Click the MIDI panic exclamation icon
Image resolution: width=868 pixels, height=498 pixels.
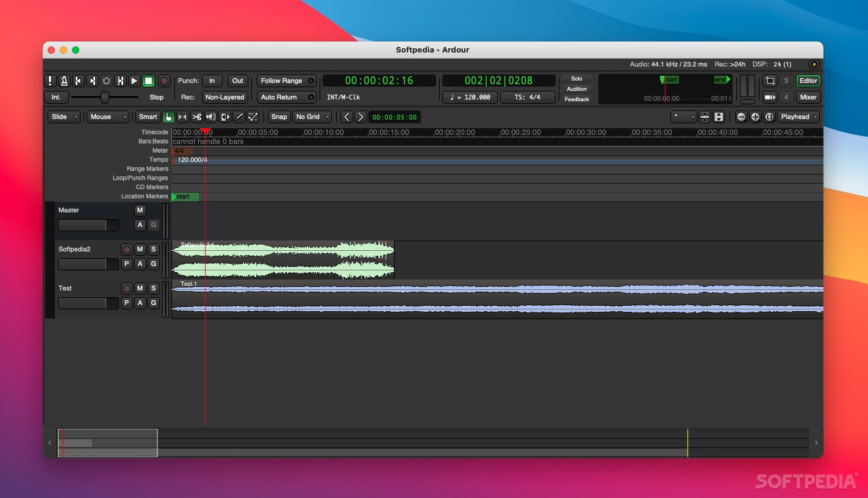tap(50, 81)
